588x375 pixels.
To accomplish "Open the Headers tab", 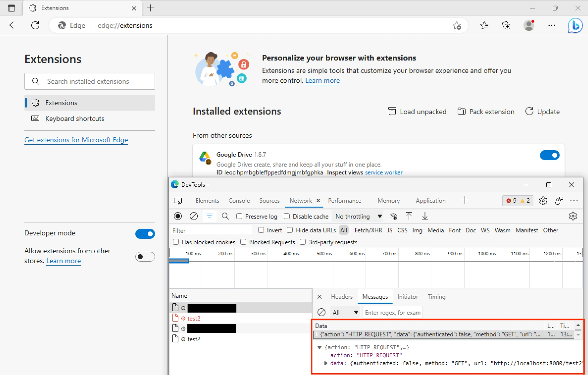I will (341, 297).
